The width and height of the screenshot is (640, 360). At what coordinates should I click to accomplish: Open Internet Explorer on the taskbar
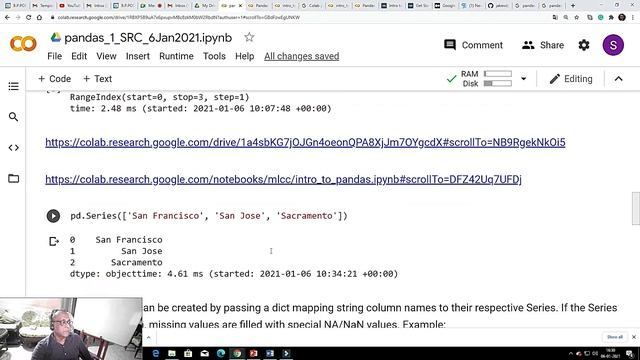156,353
